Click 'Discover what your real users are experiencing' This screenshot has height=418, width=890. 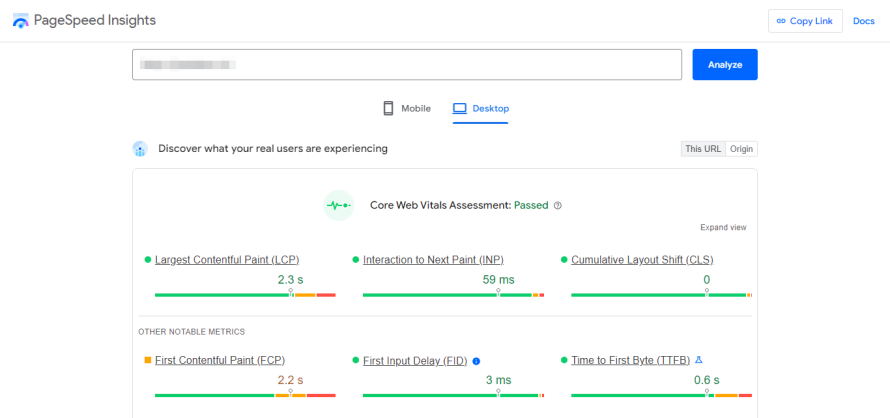coord(273,149)
